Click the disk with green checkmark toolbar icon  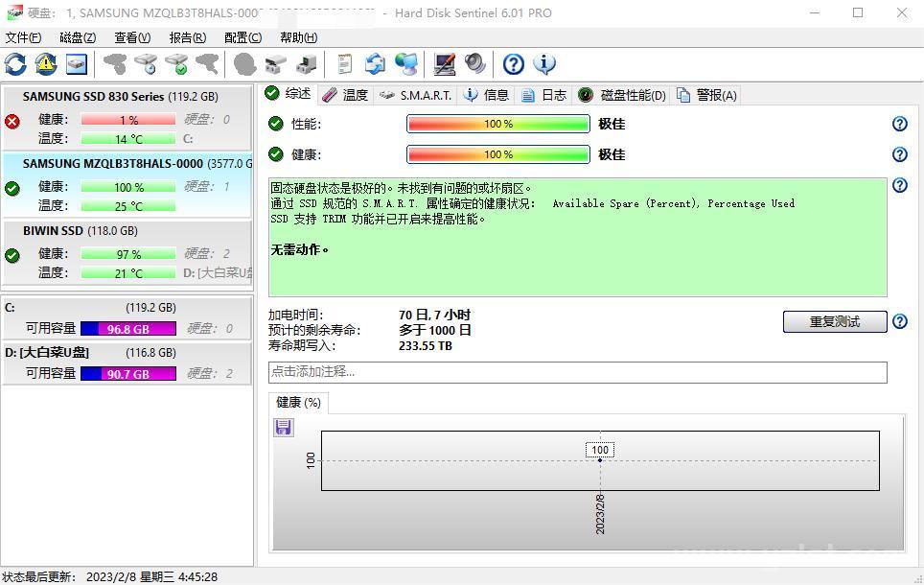[x=176, y=63]
